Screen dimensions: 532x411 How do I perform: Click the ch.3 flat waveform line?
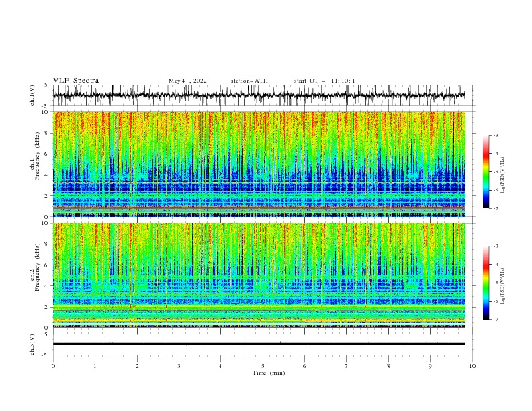259,344
